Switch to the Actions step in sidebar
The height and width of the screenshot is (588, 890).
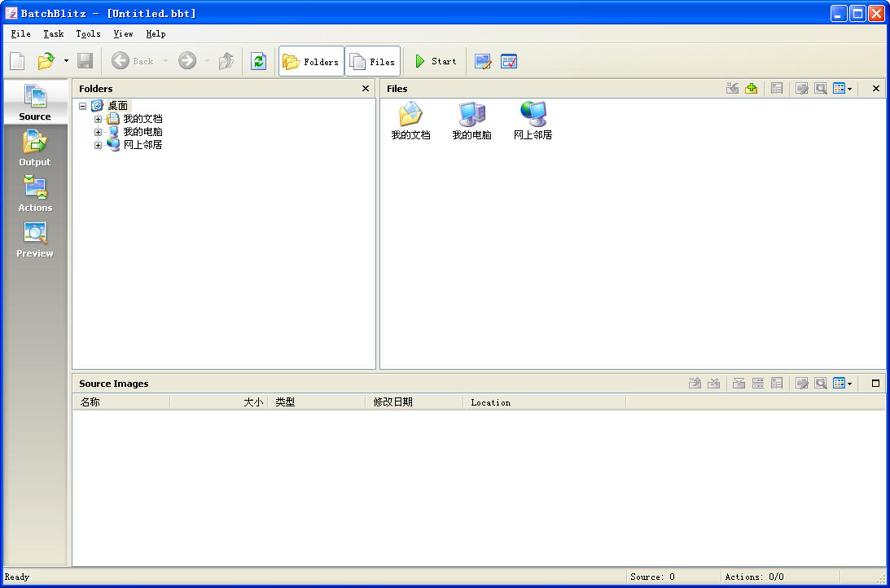tap(35, 193)
